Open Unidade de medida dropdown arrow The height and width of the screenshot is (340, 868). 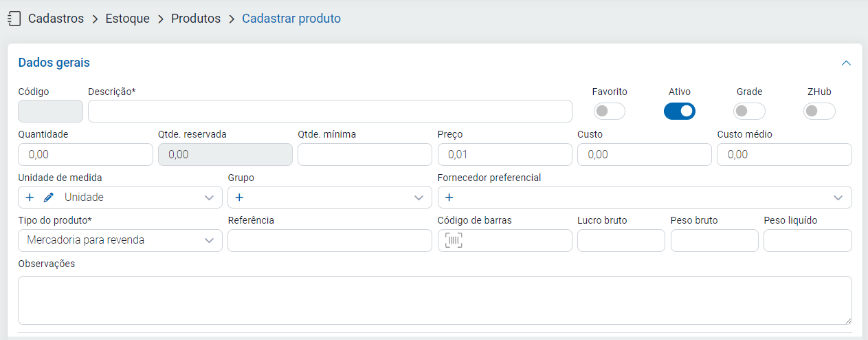209,198
